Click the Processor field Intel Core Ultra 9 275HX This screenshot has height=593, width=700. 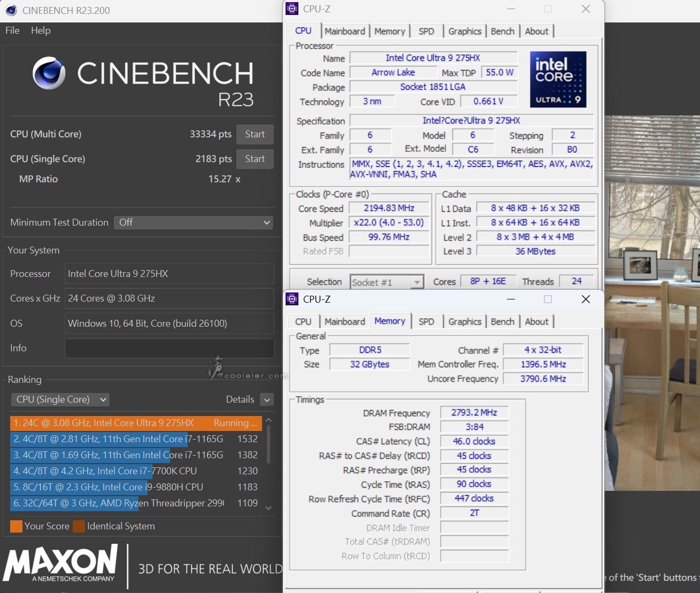170,274
